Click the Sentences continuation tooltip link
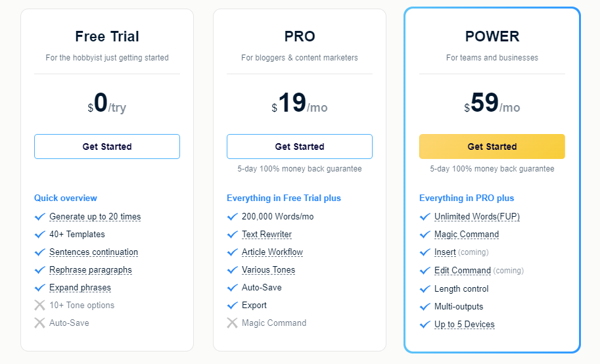This screenshot has width=600, height=364. tap(93, 252)
